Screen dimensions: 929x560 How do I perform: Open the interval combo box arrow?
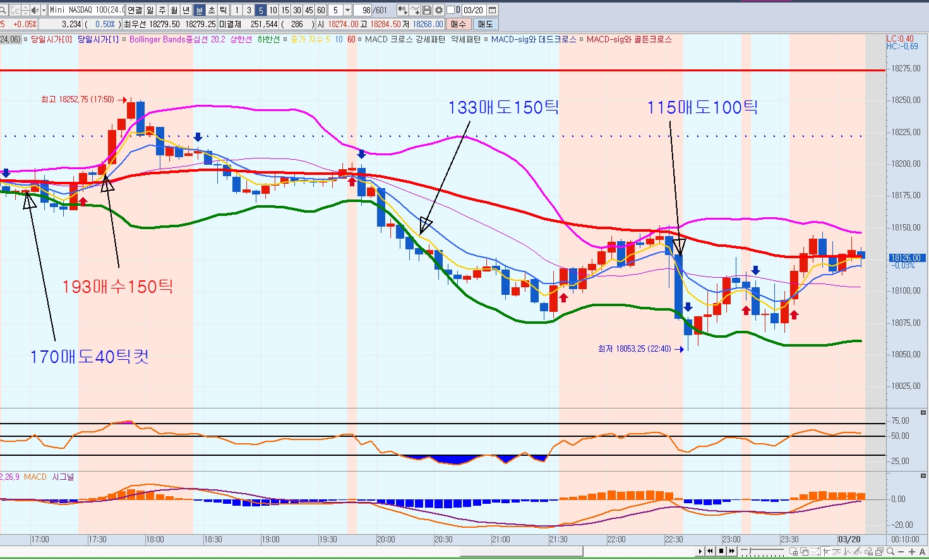tap(347, 10)
